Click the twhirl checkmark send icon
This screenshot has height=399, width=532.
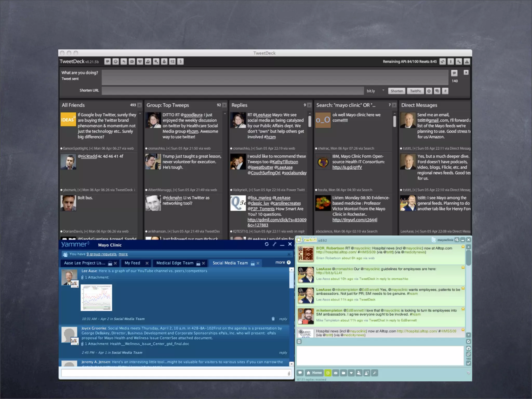pos(468,363)
